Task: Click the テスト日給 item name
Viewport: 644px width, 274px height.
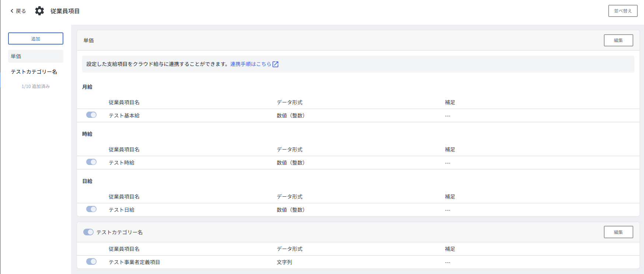Action: pyautogui.click(x=122, y=210)
